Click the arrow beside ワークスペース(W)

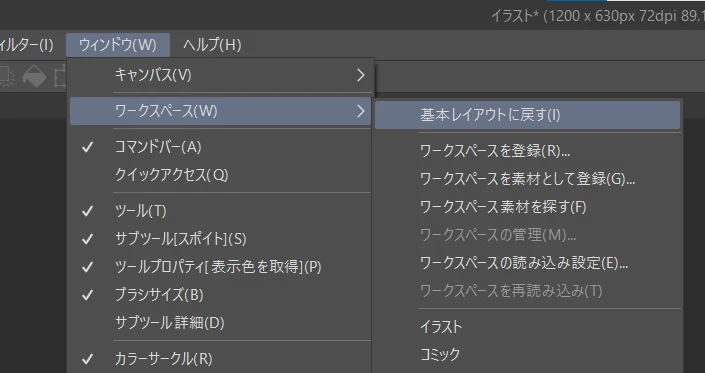(x=361, y=111)
